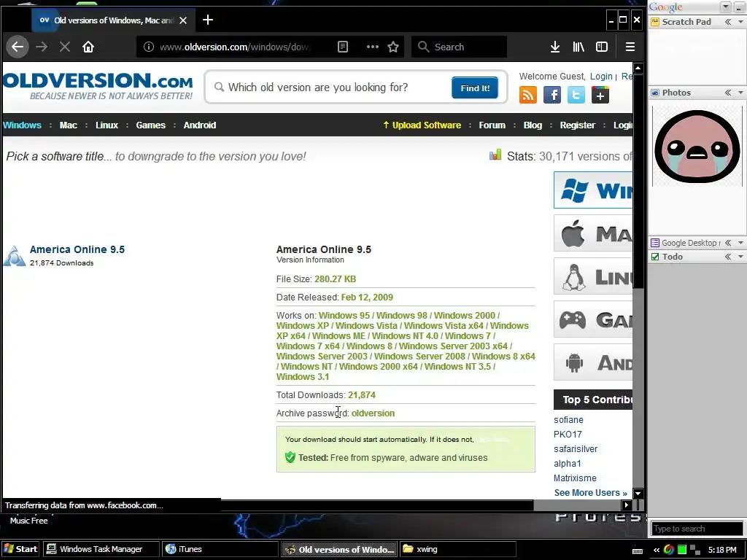Click See More Users link
747x560 pixels.
591,493
